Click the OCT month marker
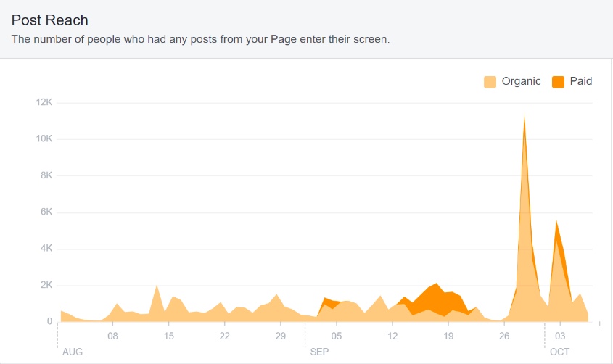 (x=559, y=352)
